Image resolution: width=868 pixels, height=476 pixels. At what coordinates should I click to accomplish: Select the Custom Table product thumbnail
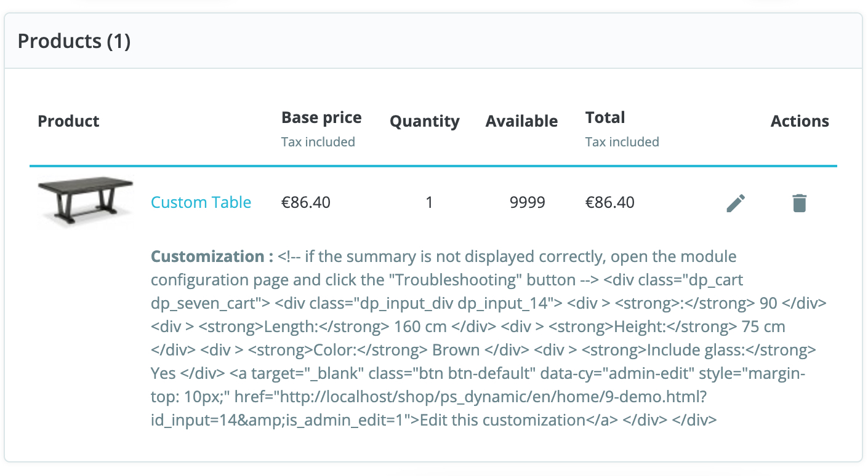[85, 200]
